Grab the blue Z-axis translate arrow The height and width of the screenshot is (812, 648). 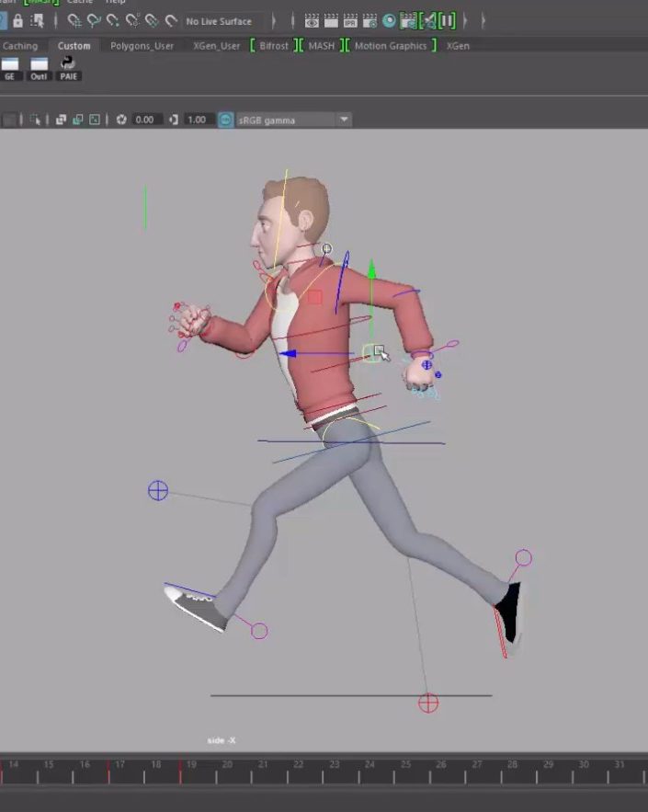[x=288, y=354]
